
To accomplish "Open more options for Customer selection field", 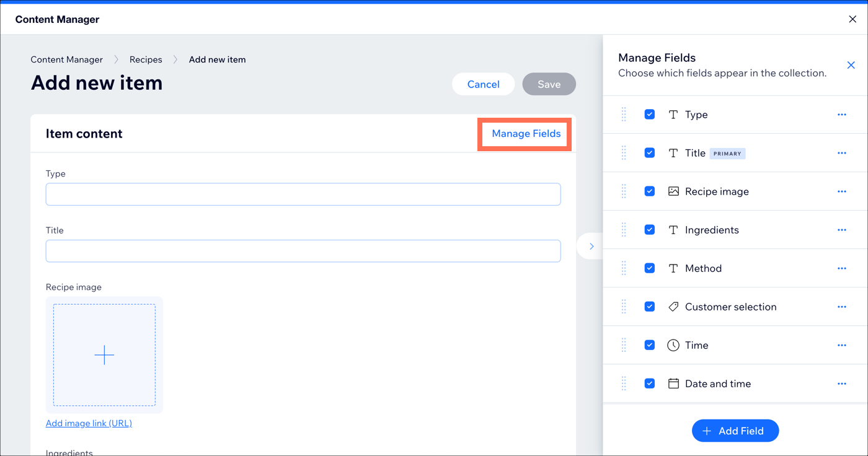I will coord(841,307).
